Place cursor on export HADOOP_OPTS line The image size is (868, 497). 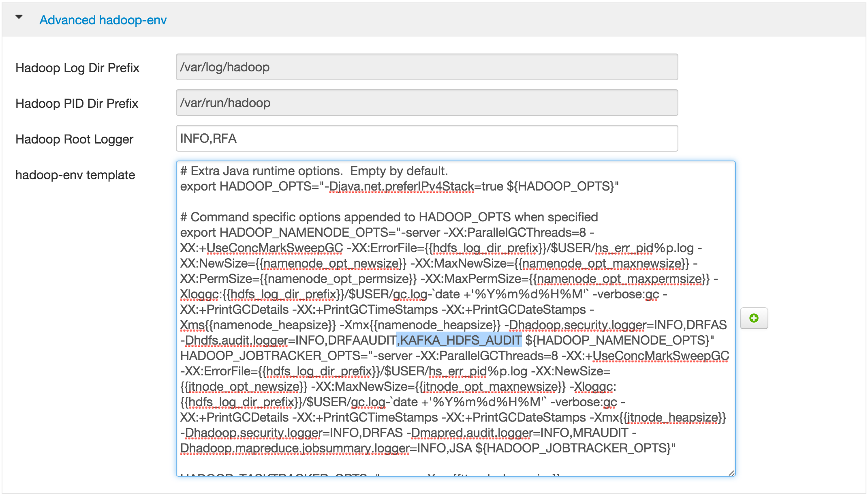point(251,186)
